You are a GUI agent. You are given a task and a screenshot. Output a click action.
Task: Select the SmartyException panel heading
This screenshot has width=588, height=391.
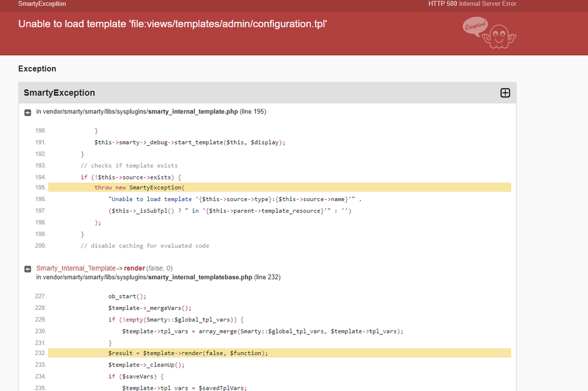point(59,92)
